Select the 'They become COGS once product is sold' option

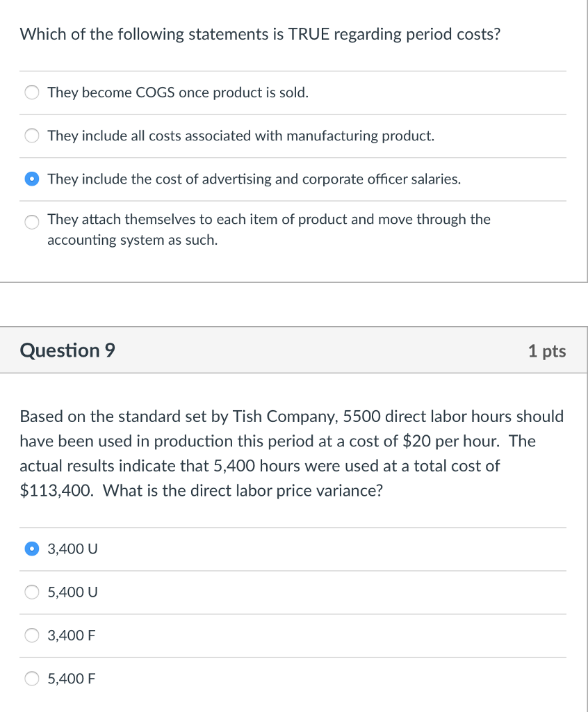pyautogui.click(x=31, y=92)
